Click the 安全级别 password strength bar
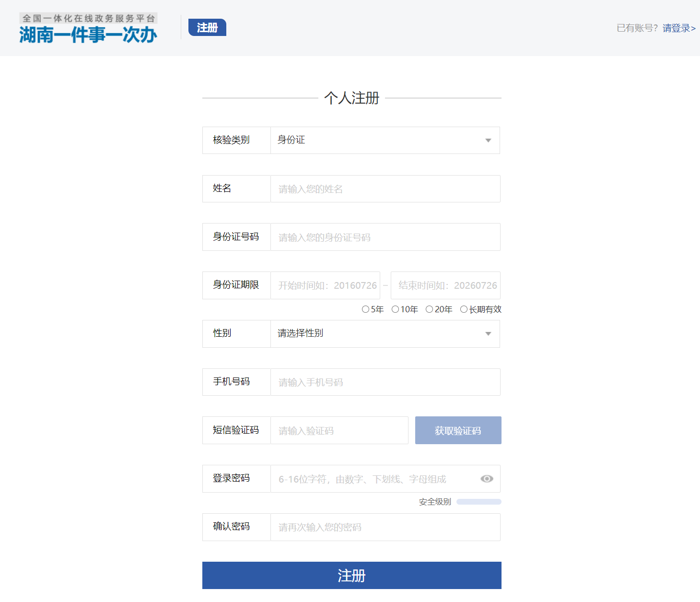This screenshot has width=700, height=602. 478,502
